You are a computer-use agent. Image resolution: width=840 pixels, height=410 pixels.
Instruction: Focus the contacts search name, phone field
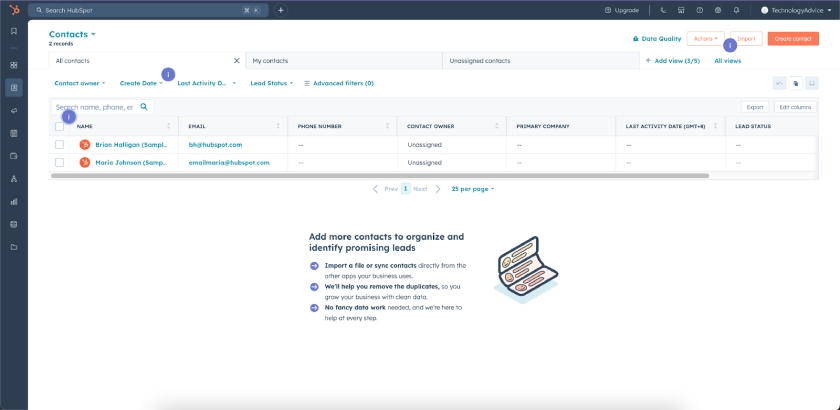(102, 107)
